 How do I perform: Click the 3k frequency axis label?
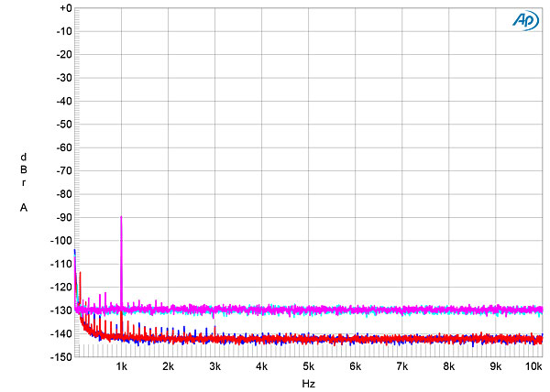tap(215, 366)
